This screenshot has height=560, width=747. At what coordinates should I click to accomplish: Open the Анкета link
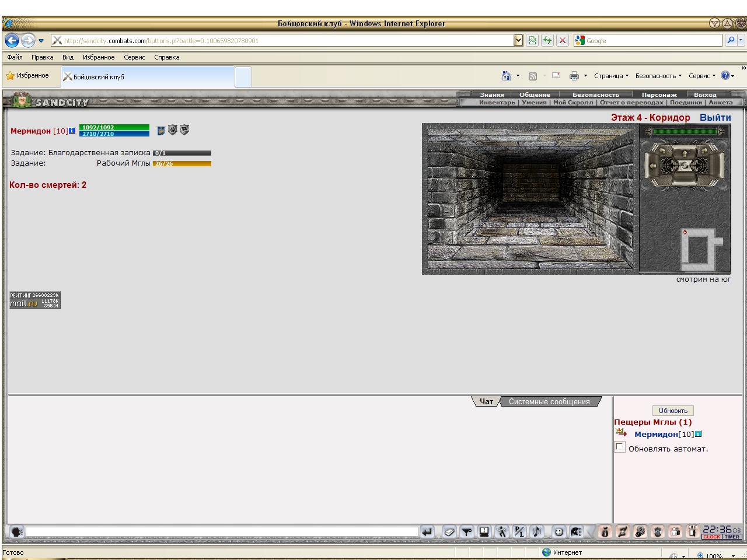(x=721, y=102)
